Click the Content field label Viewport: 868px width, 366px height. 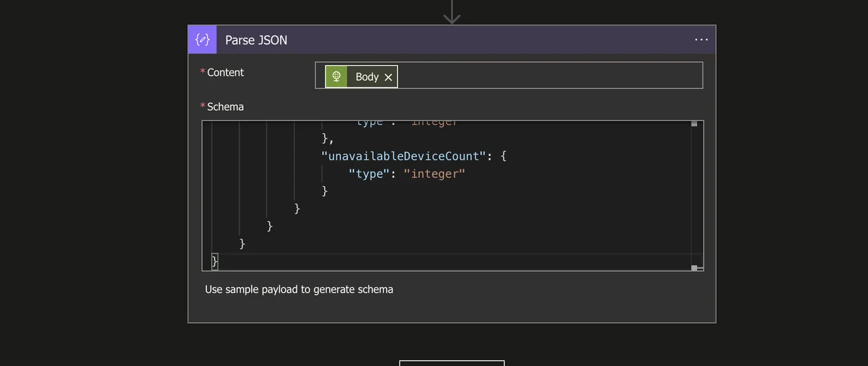tap(225, 73)
